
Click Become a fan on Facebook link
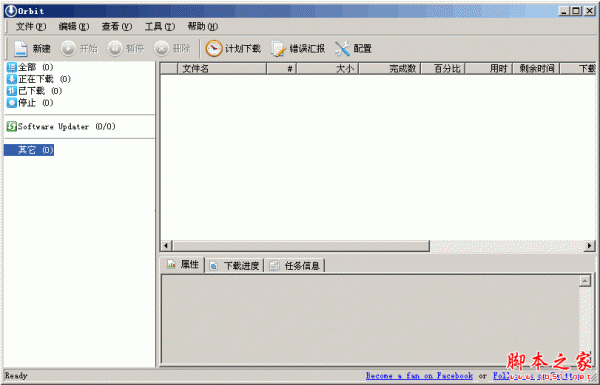pos(419,376)
